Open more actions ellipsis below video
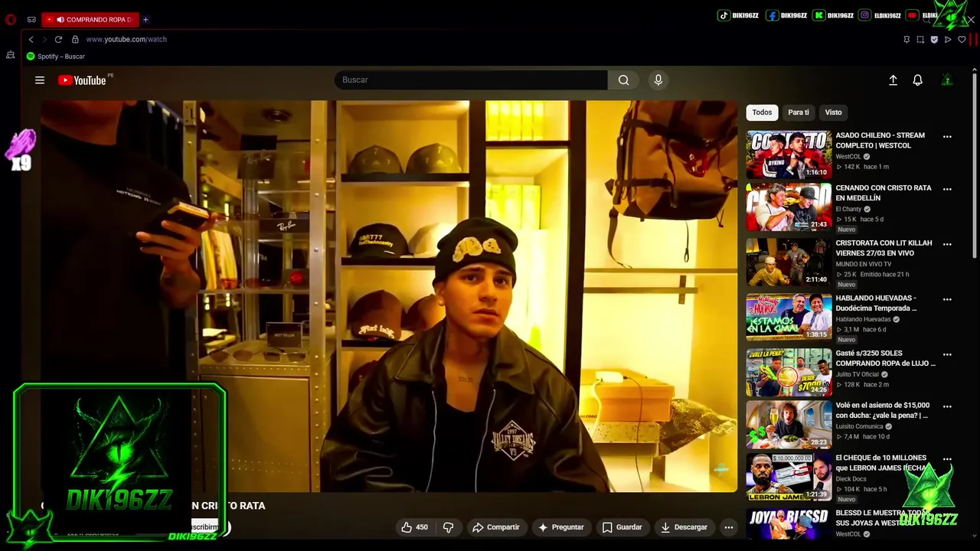This screenshot has height=551, width=980. pyautogui.click(x=729, y=527)
